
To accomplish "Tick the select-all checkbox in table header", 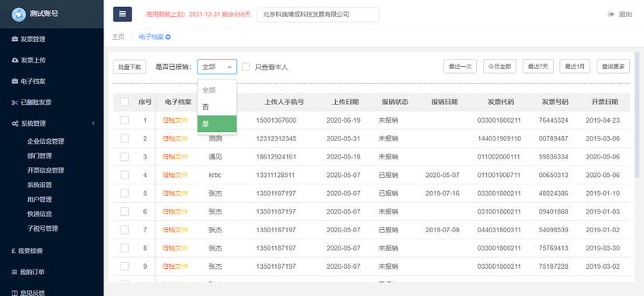I will (x=124, y=102).
